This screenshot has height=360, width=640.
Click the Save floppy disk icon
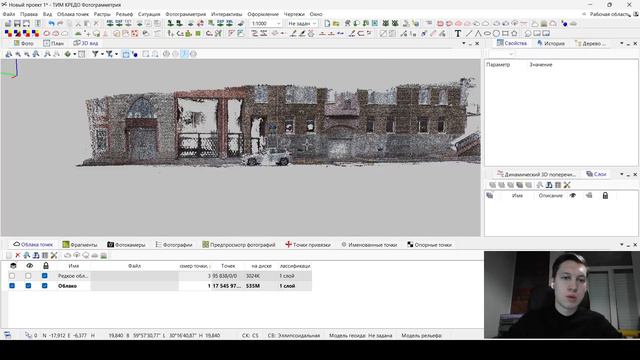click(17, 24)
